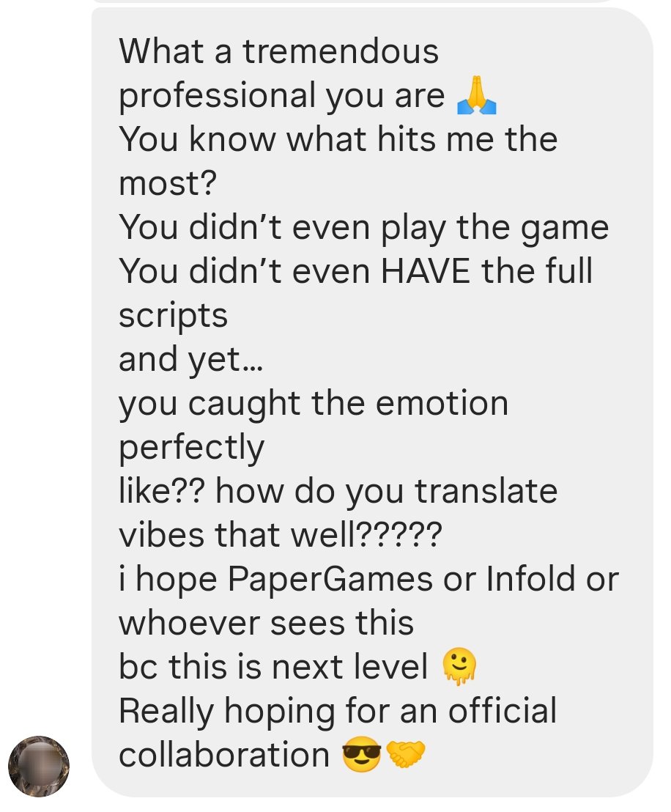The width and height of the screenshot is (671, 812).
Task: Click the word "most?" in the message
Action: click(x=168, y=183)
